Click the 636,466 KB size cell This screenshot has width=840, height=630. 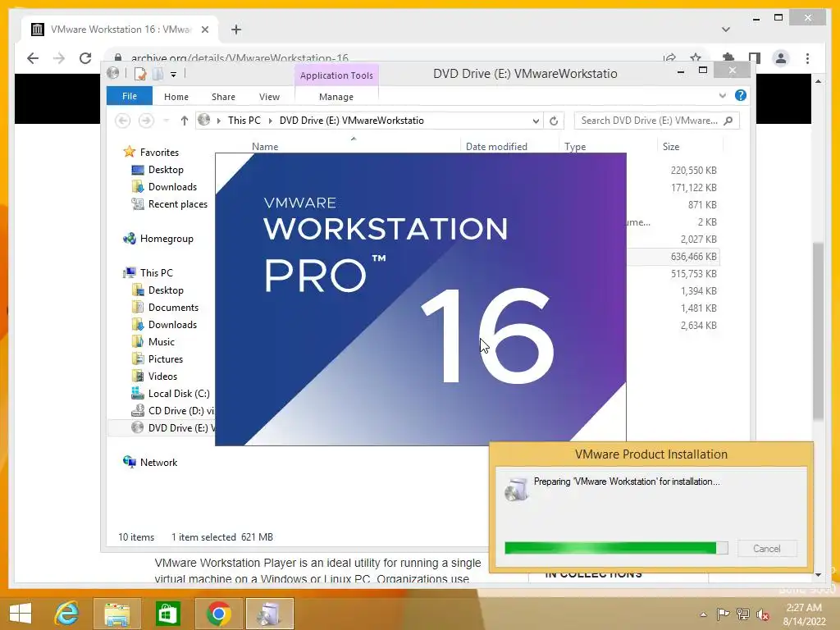[x=693, y=257]
